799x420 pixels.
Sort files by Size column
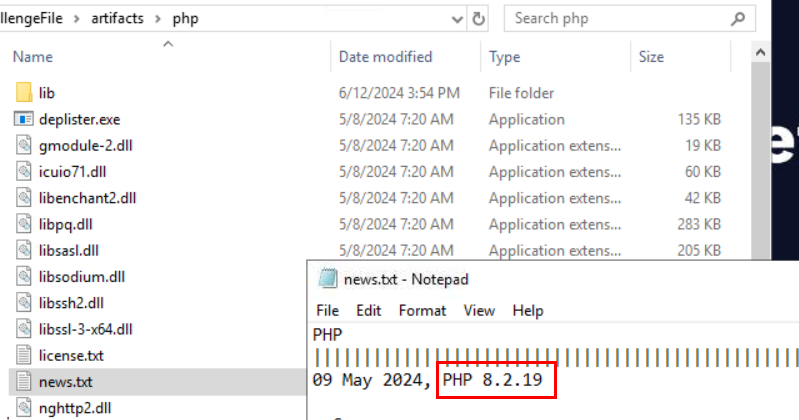[651, 57]
